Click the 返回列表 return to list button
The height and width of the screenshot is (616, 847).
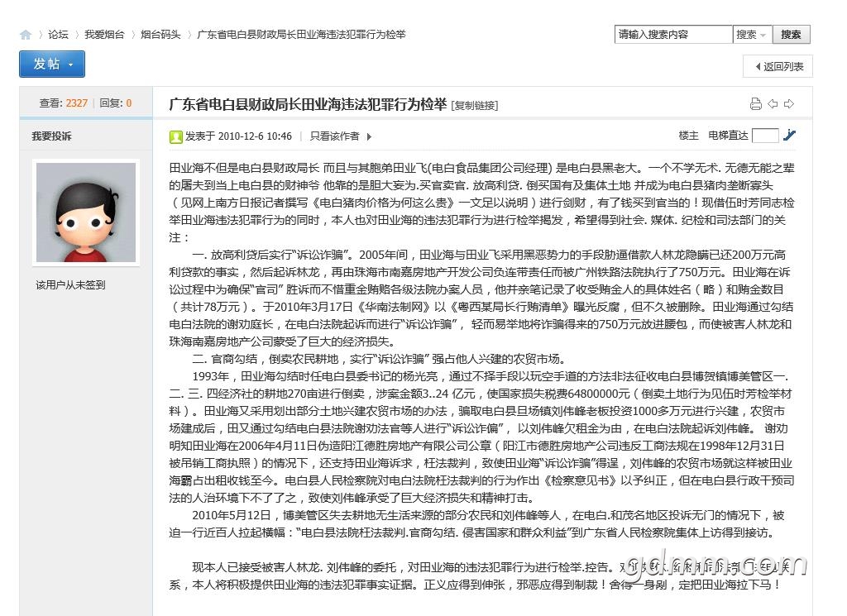[778, 66]
